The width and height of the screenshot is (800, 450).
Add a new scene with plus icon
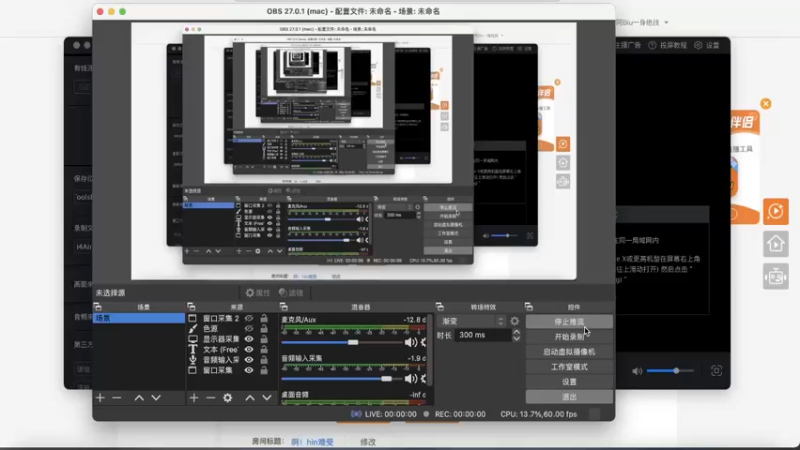click(100, 398)
